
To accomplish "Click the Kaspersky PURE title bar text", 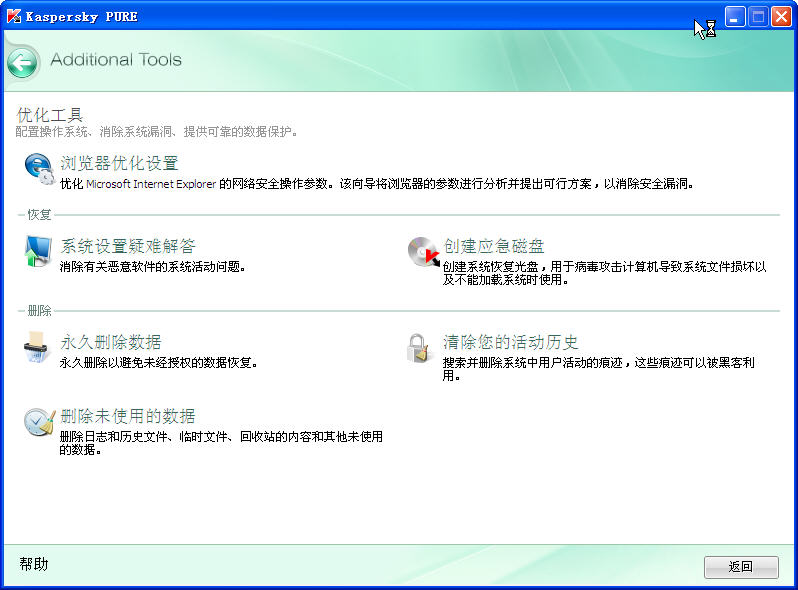I will [82, 16].
